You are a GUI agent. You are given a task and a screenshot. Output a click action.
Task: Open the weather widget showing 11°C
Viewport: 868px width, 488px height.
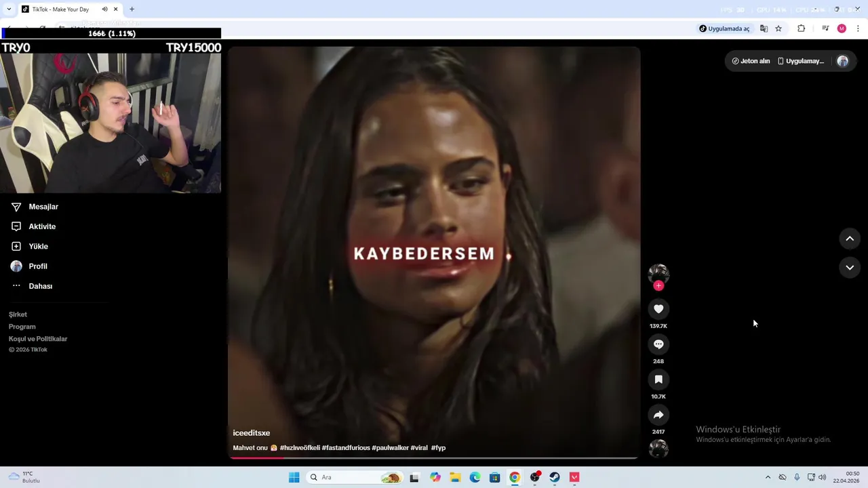[x=24, y=477]
